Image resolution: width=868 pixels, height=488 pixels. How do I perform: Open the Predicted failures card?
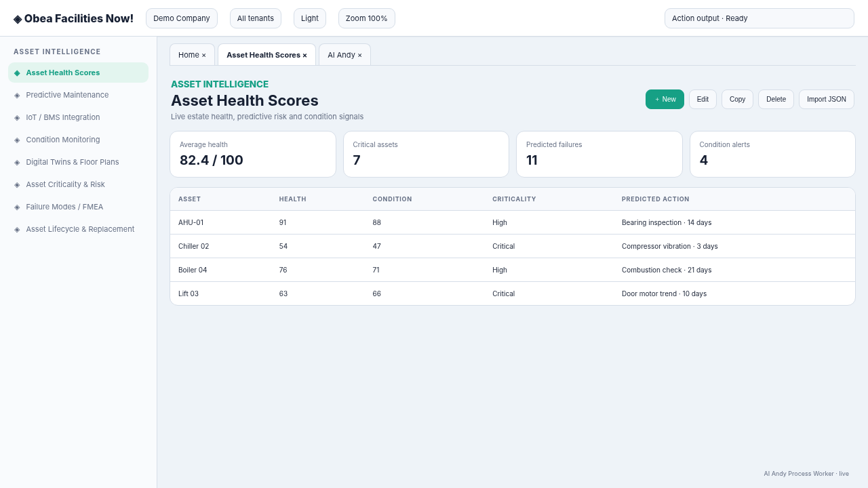point(599,155)
